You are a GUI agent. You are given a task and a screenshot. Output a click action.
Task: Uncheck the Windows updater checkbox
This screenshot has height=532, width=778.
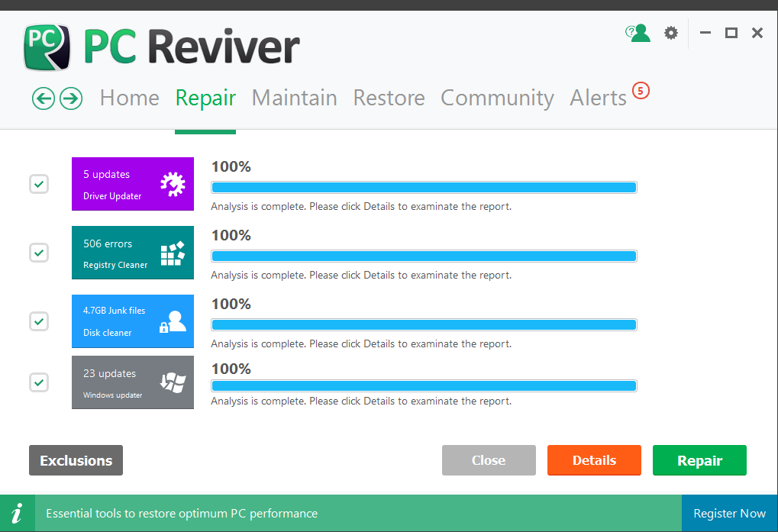point(39,382)
